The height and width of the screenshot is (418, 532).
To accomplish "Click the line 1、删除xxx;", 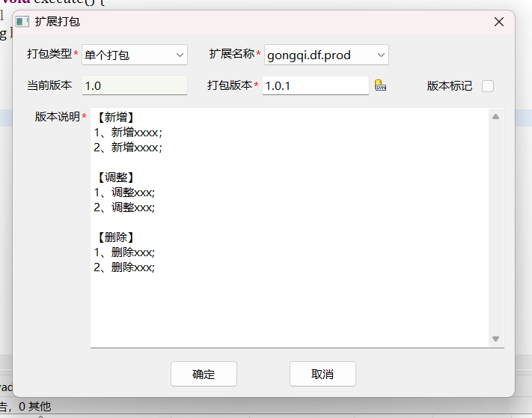I will [124, 252].
